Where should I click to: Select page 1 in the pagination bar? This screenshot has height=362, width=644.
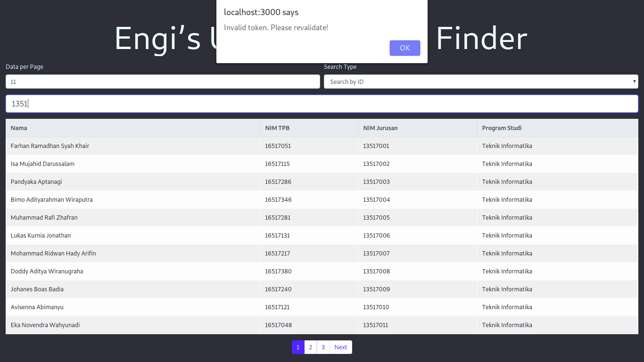pos(298,347)
